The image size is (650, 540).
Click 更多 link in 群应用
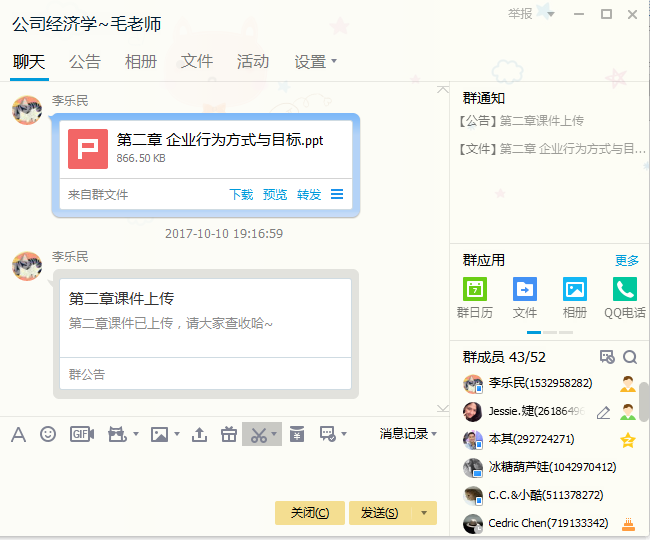pyautogui.click(x=627, y=260)
